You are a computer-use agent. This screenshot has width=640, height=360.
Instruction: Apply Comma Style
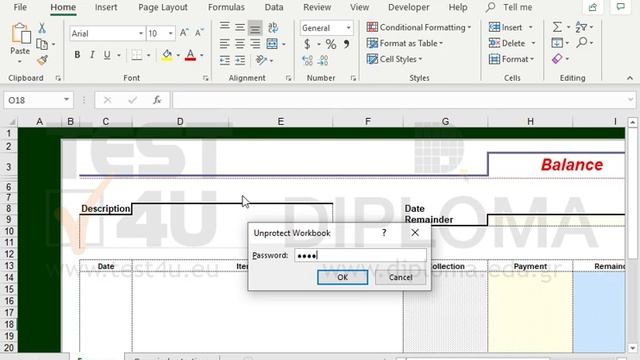pyautogui.click(x=346, y=44)
